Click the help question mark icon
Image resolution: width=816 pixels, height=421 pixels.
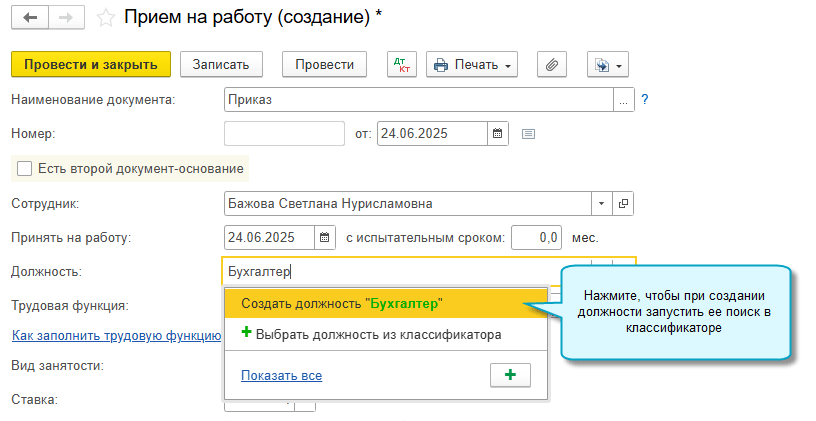click(x=645, y=99)
